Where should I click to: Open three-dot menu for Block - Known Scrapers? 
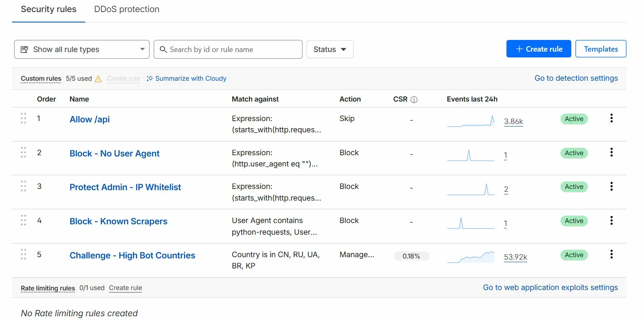pyautogui.click(x=611, y=221)
